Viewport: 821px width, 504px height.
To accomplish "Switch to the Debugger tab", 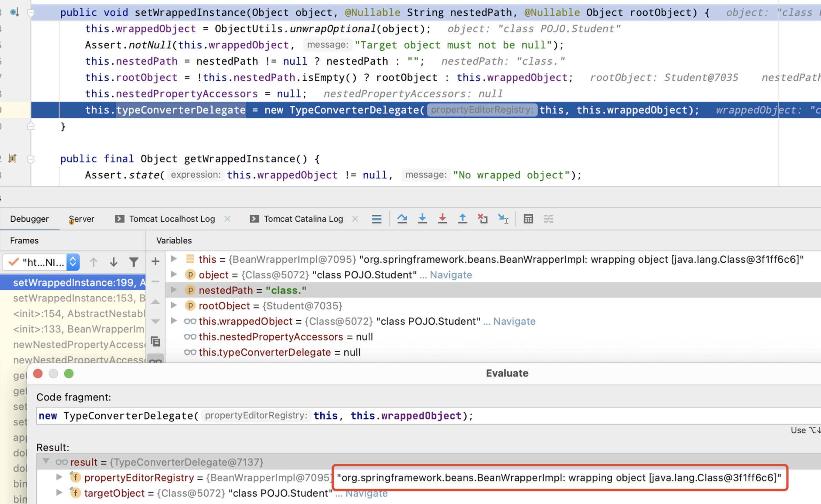I will click(29, 219).
